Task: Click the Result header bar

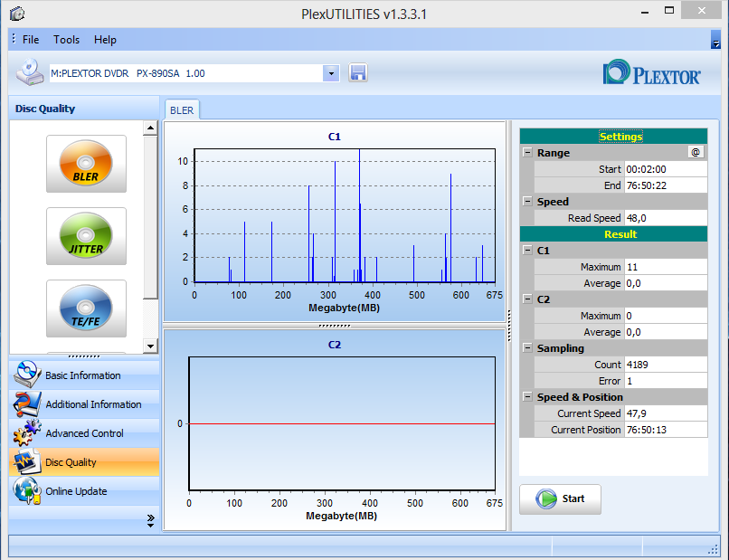Action: click(614, 234)
